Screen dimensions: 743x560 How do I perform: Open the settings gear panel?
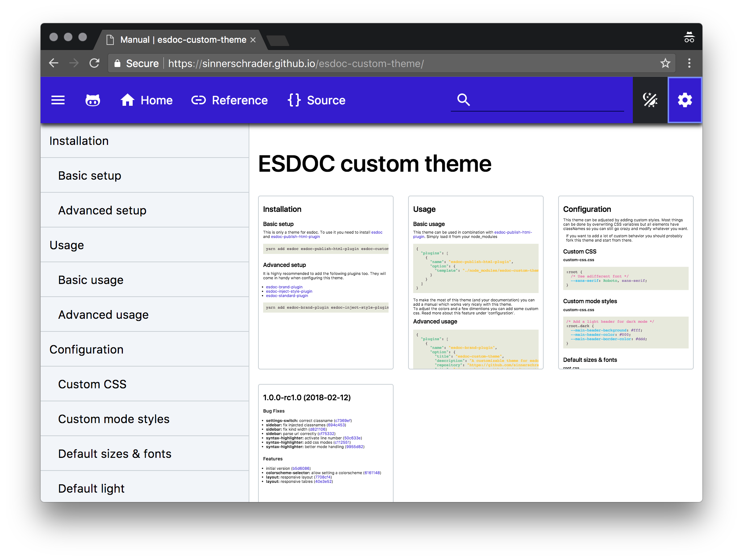click(685, 100)
